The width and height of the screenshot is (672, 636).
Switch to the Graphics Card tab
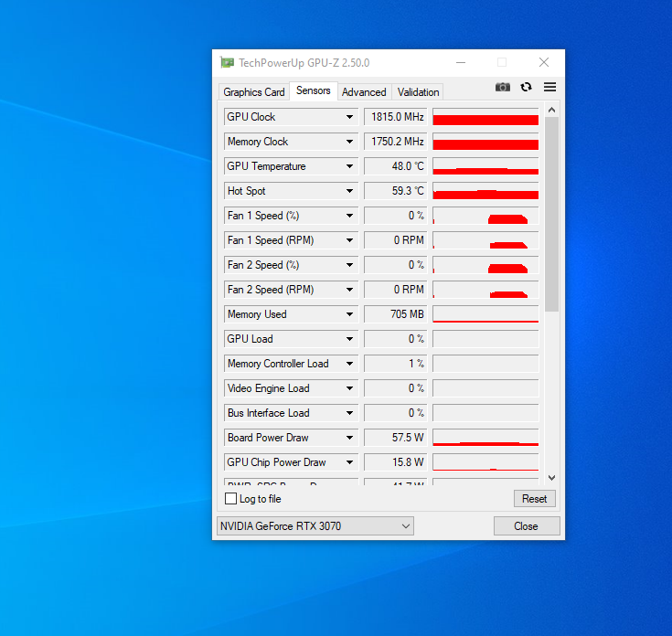pyautogui.click(x=254, y=92)
